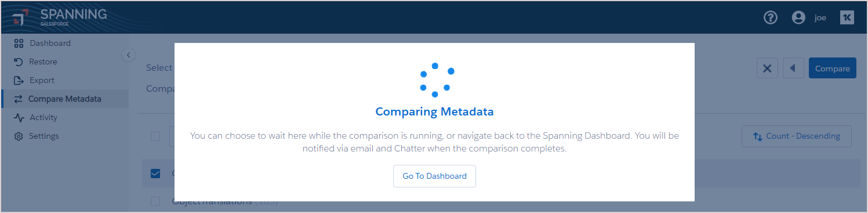Click the back arrow button
The width and height of the screenshot is (868, 213).
point(793,68)
